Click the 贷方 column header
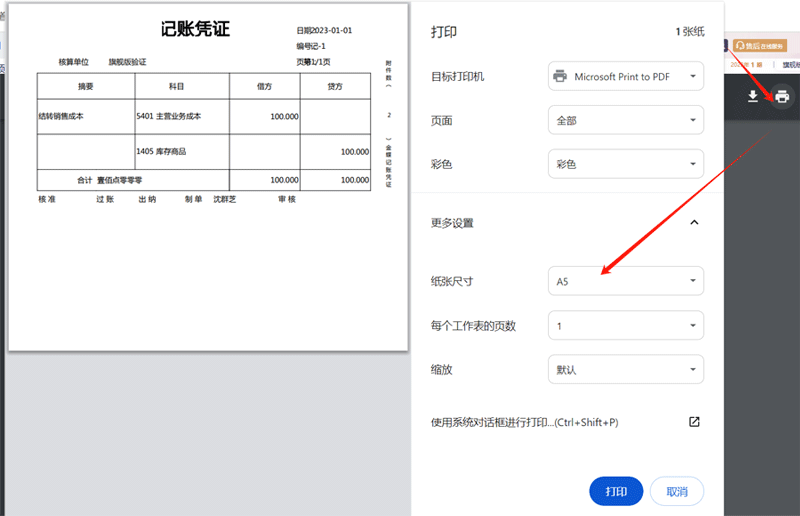 335,86
